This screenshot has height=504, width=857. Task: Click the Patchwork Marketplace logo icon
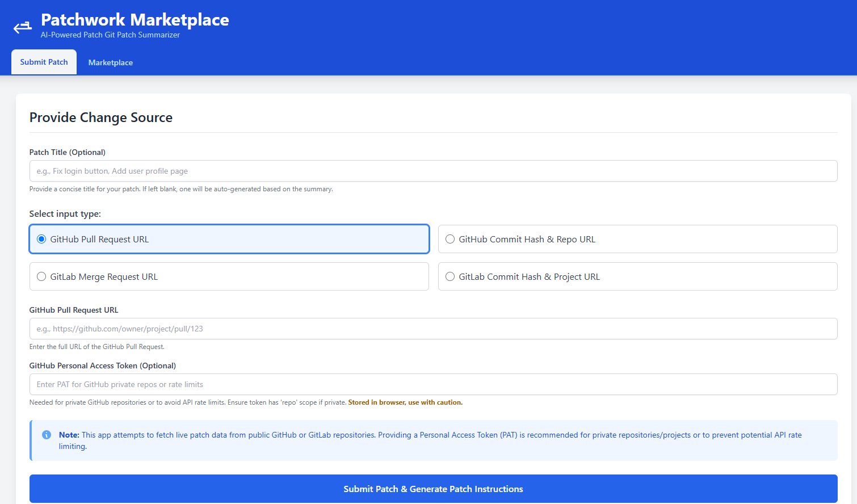[x=23, y=27]
